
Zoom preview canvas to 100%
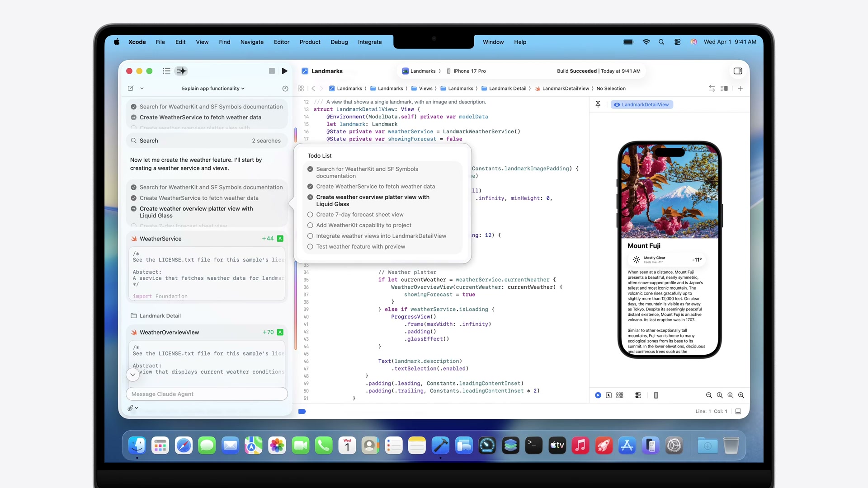720,395
